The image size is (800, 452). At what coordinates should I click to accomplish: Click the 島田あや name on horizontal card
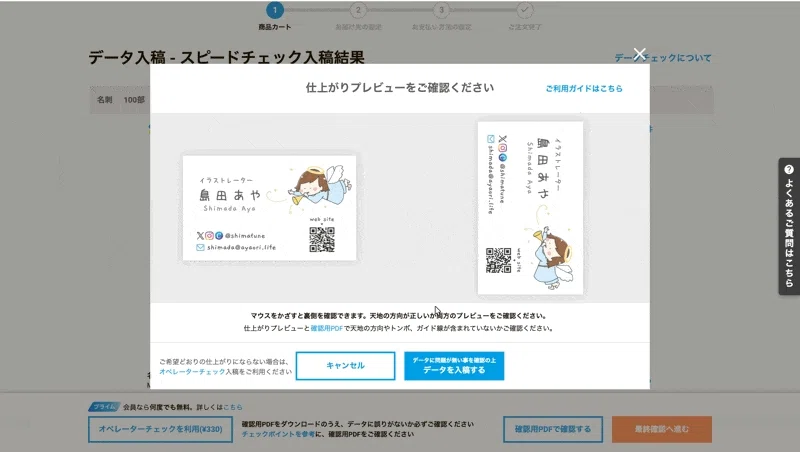click(230, 195)
